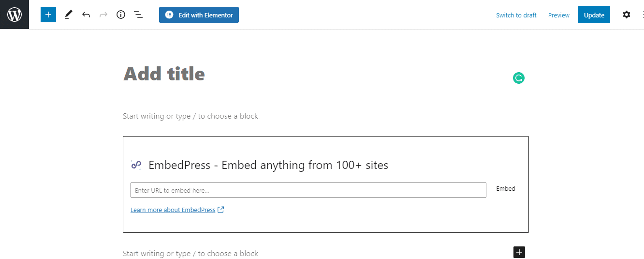Image resolution: width=644 pixels, height=259 pixels.
Task: Click the Embed button
Action: click(x=506, y=189)
